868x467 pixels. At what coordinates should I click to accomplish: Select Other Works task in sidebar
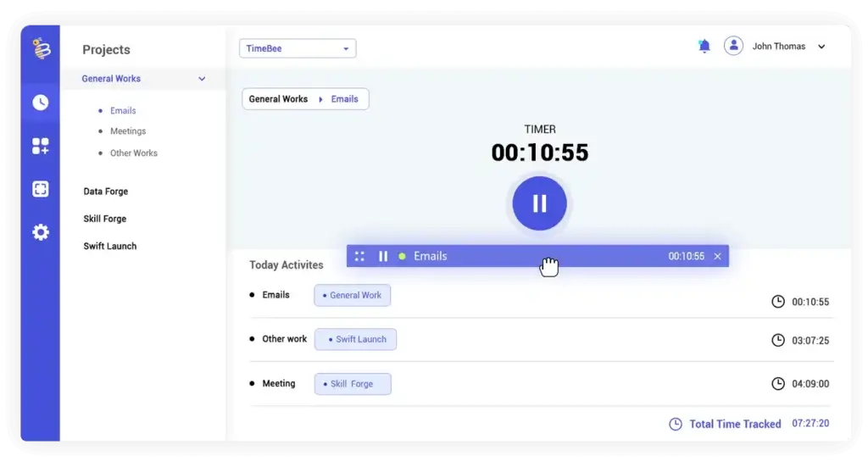click(x=133, y=153)
